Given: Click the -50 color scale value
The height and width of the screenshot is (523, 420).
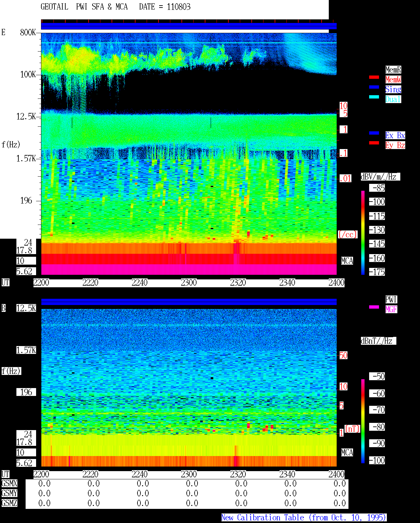Looking at the screenshot, I should click(377, 376).
